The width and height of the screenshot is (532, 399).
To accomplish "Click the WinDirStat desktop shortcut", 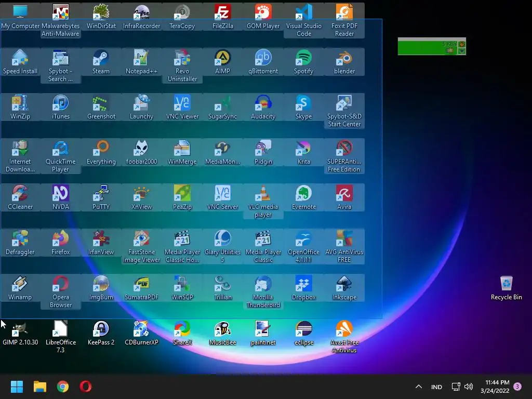I will (x=101, y=16).
